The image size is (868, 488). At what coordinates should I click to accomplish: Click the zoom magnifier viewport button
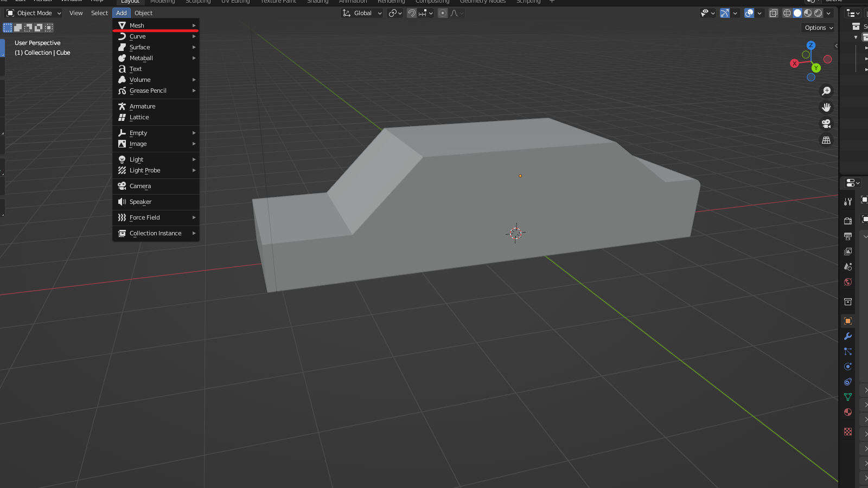826,91
